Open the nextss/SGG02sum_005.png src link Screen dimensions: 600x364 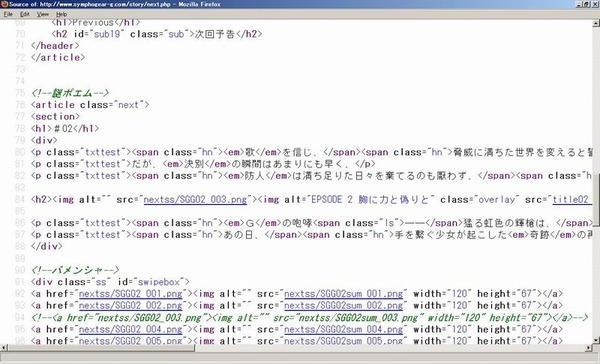[x=344, y=340]
